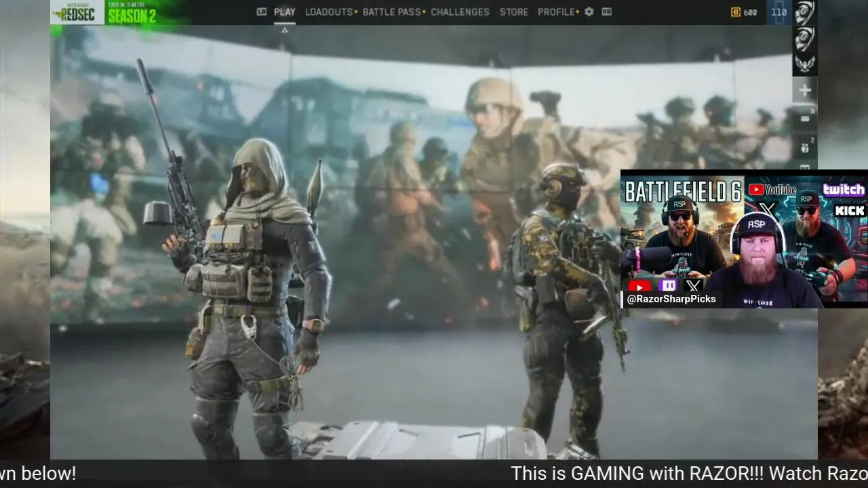Open the friends icon with counter 2
Viewport: 868px width, 488px height.
point(805,147)
